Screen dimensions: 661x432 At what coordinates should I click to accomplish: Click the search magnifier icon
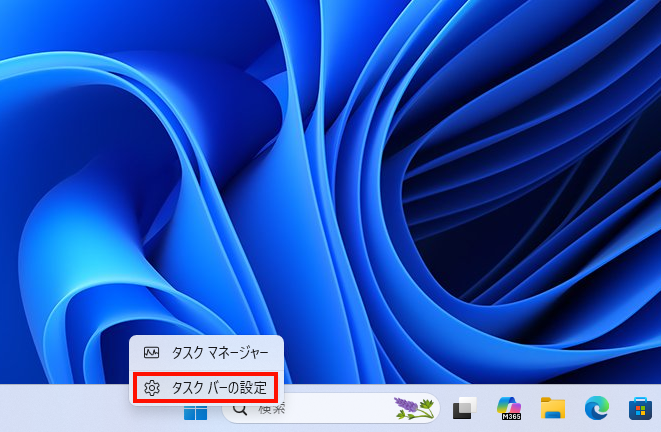pos(240,408)
